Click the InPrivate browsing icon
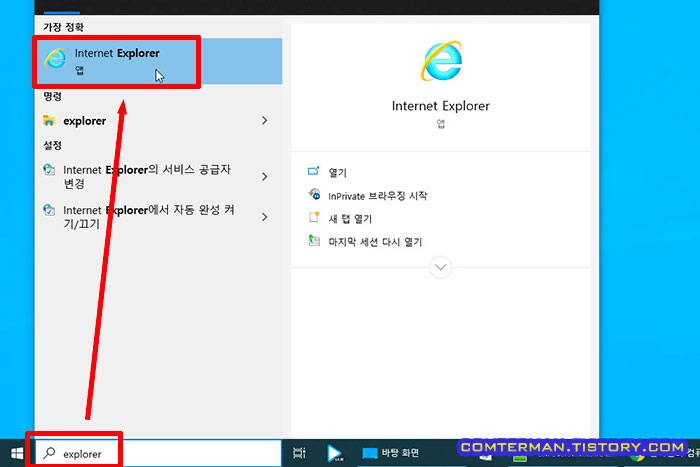 pyautogui.click(x=314, y=194)
